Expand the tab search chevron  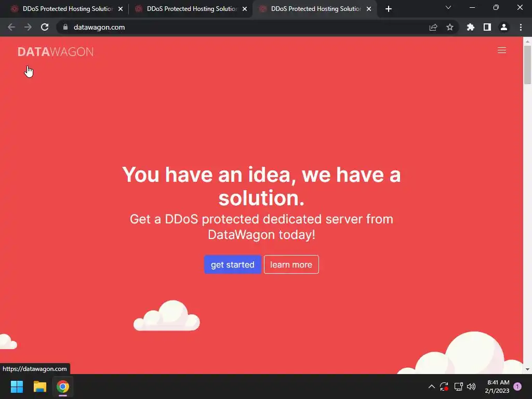click(x=448, y=7)
